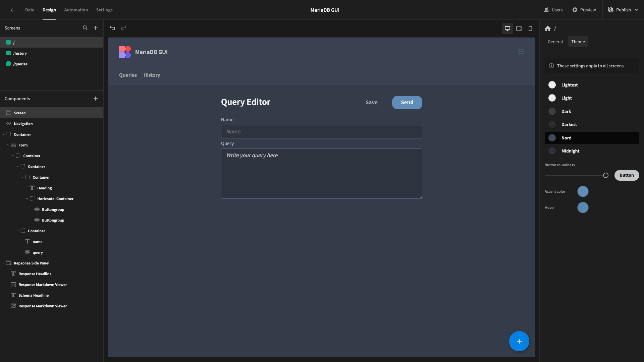The height and width of the screenshot is (362, 644).
Task: Click the redo arrow icon
Action: (x=124, y=28)
